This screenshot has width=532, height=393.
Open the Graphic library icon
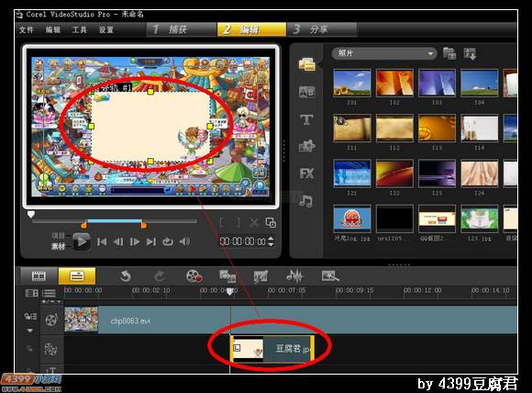click(306, 146)
